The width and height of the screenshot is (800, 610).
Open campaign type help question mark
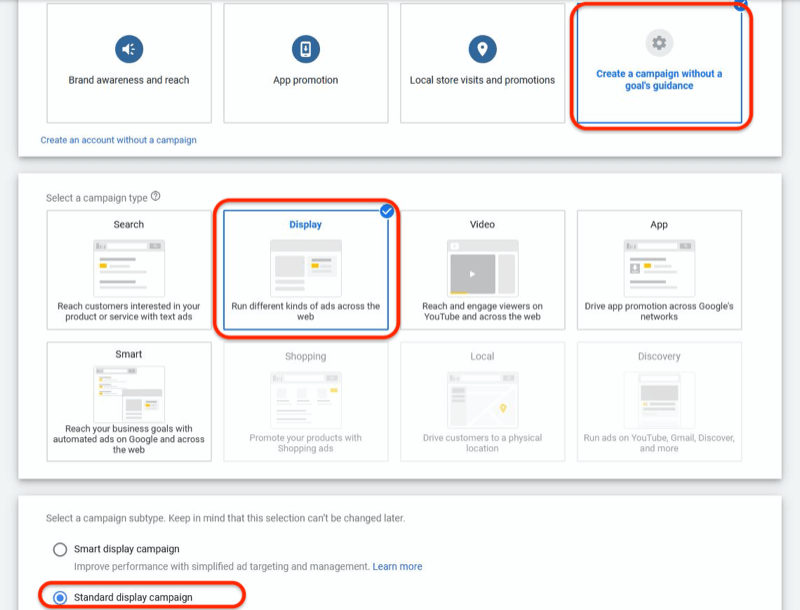pos(156,196)
